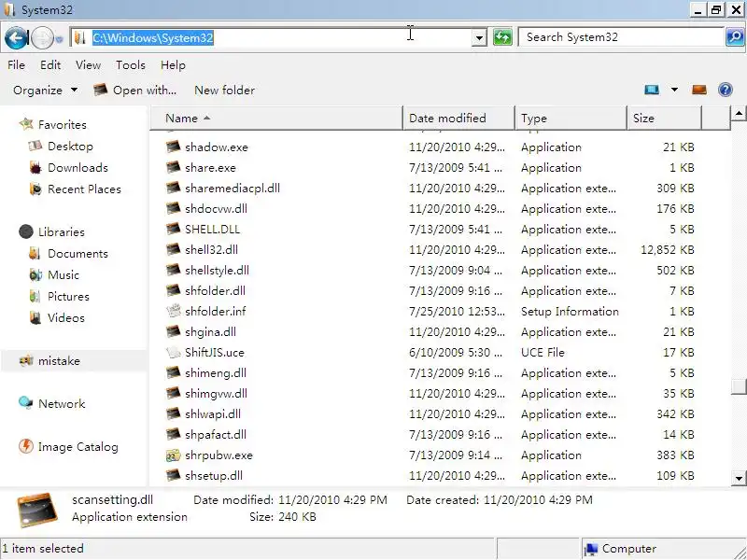Open the view options dropdown arrow
Viewport: 747px width, 560px height.
click(x=674, y=90)
